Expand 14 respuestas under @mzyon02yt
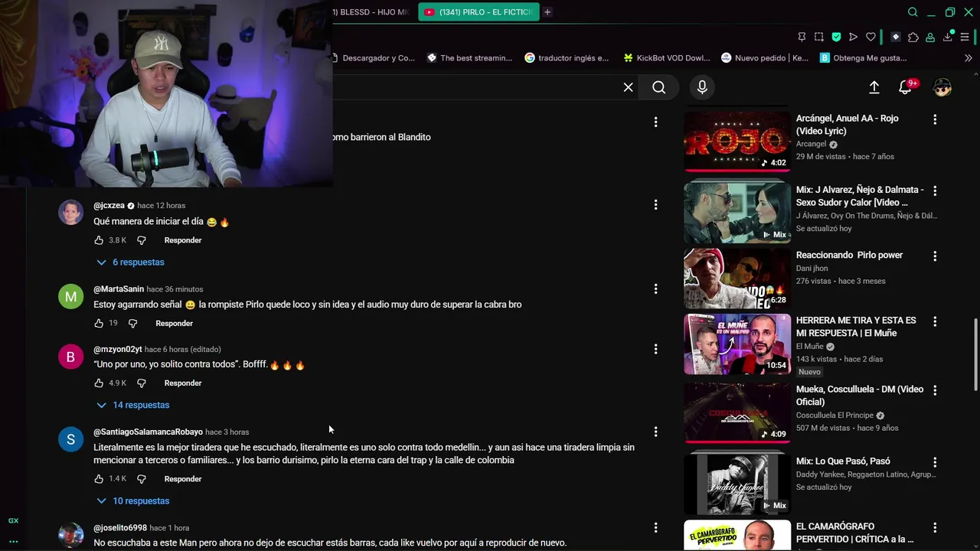This screenshot has height=551, width=980. point(133,405)
